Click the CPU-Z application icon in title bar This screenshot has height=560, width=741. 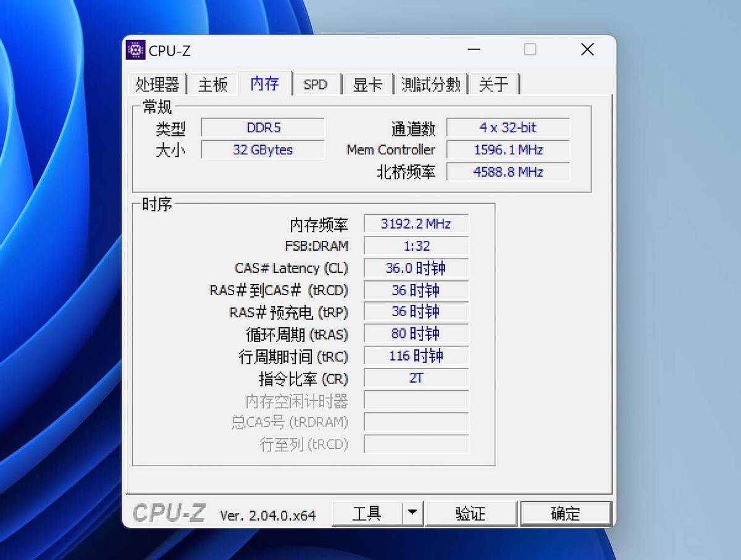(135, 49)
